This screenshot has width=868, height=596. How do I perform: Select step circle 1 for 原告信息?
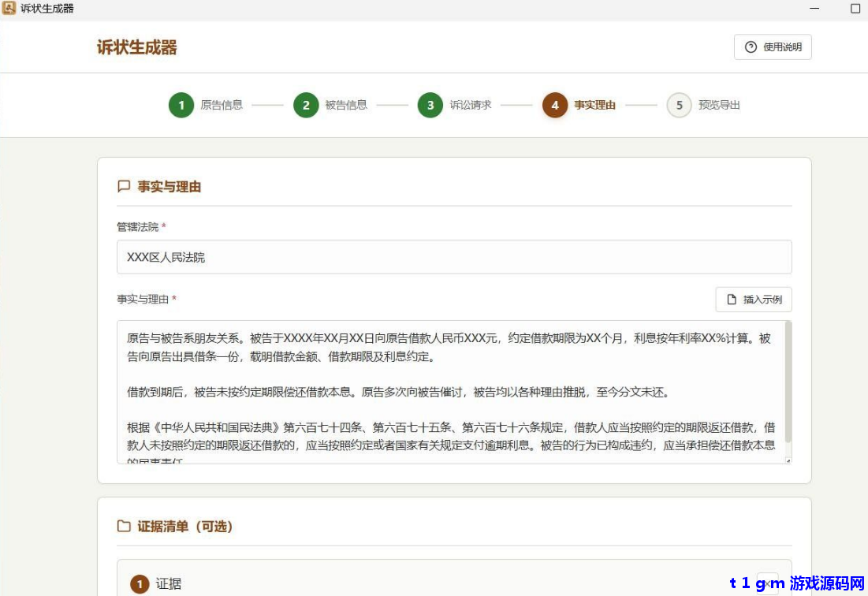pyautogui.click(x=181, y=105)
